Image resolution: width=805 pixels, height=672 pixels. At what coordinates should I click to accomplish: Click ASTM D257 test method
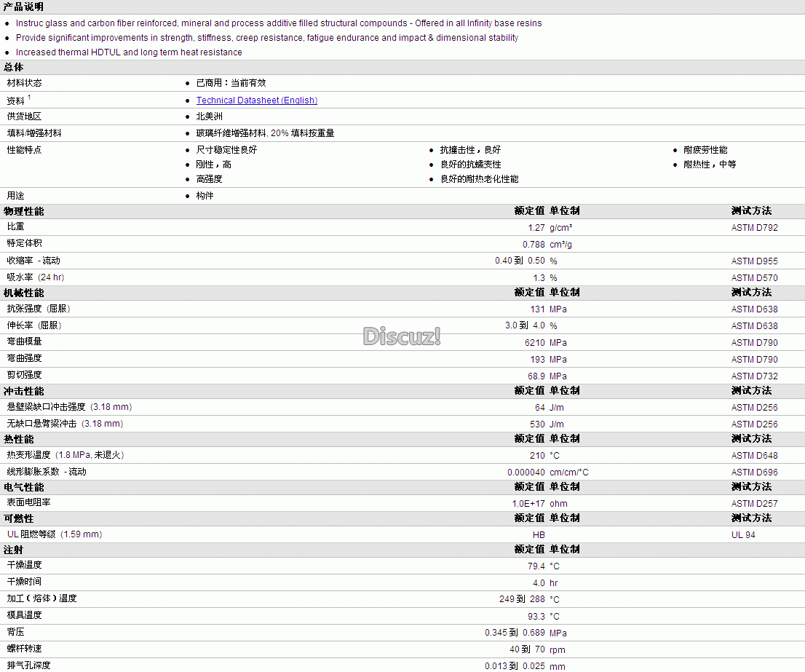pos(754,504)
